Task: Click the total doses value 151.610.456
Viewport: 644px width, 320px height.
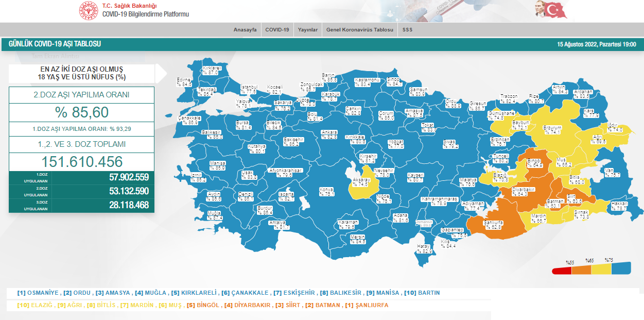Action: (81, 161)
